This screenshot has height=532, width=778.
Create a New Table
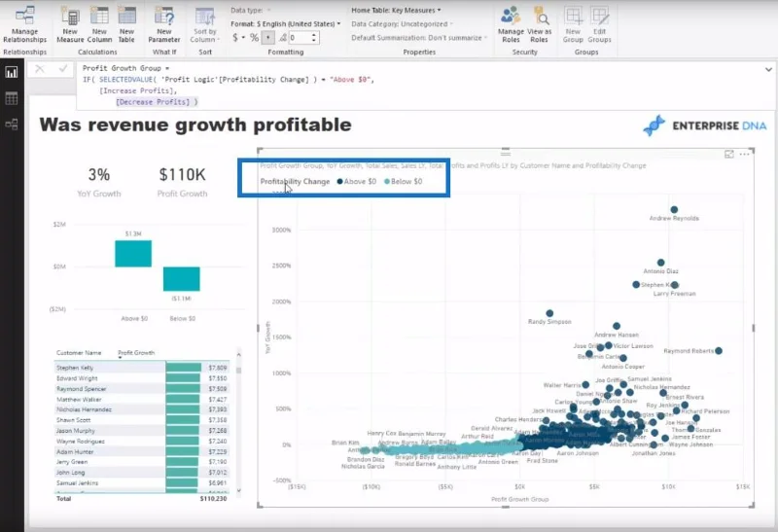pos(126,25)
